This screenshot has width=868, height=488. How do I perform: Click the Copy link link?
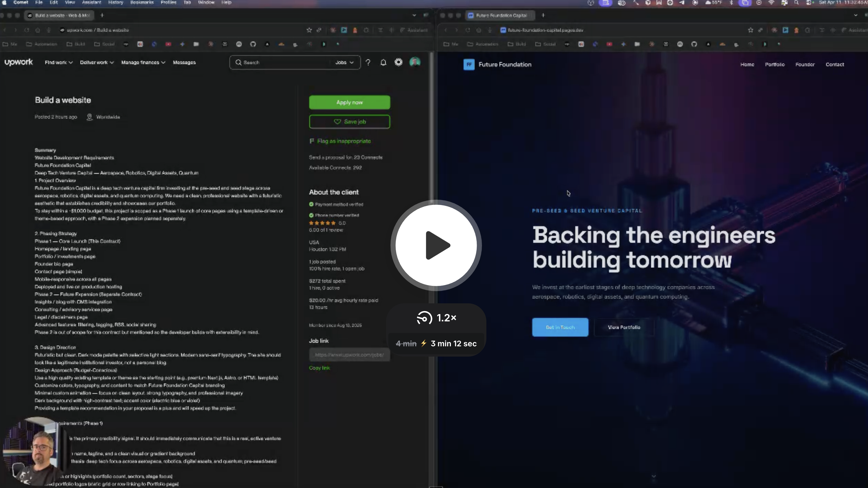[320, 368]
